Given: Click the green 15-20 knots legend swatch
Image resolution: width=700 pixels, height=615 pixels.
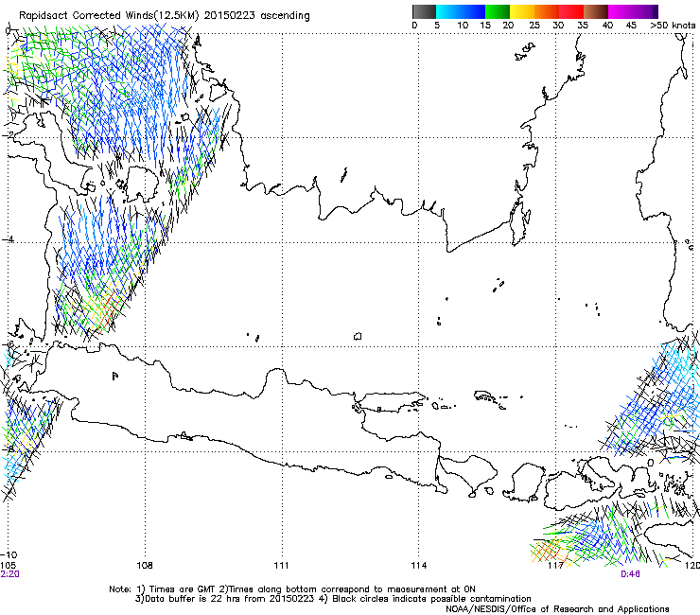Looking at the screenshot, I should [498, 11].
